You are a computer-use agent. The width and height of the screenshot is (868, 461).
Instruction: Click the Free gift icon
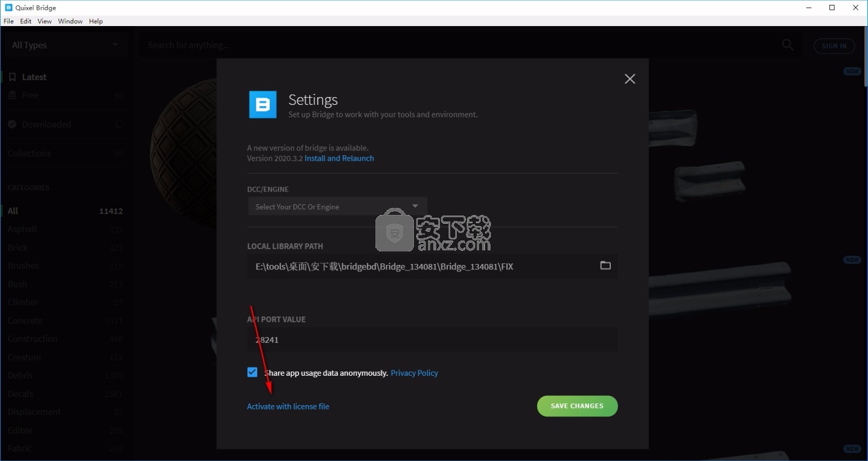point(12,96)
